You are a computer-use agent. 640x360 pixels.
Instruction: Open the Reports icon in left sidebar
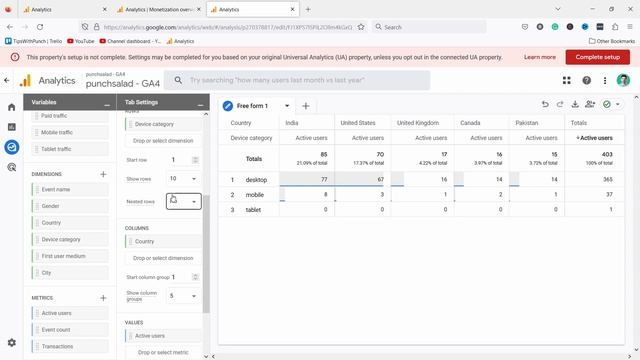[x=11, y=127]
